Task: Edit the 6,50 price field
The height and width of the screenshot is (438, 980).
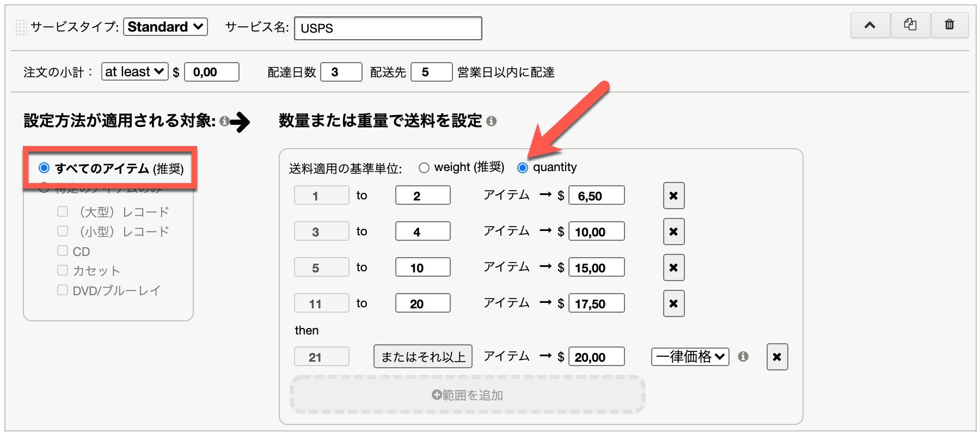Action: click(597, 195)
